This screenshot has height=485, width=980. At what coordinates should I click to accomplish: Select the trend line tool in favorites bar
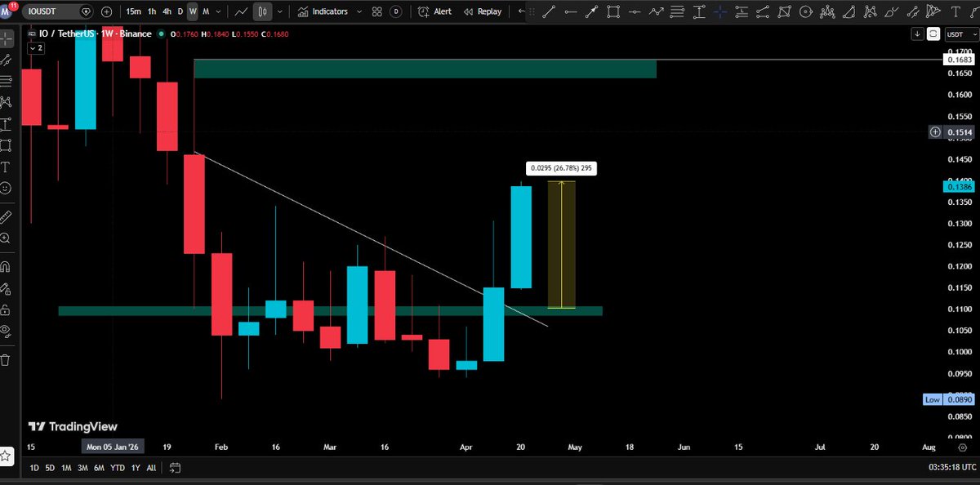(x=550, y=11)
